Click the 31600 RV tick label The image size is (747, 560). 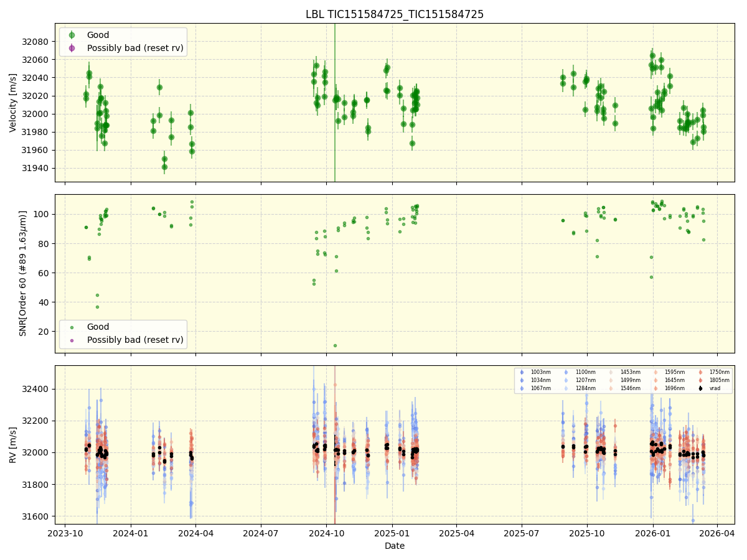(x=35, y=516)
